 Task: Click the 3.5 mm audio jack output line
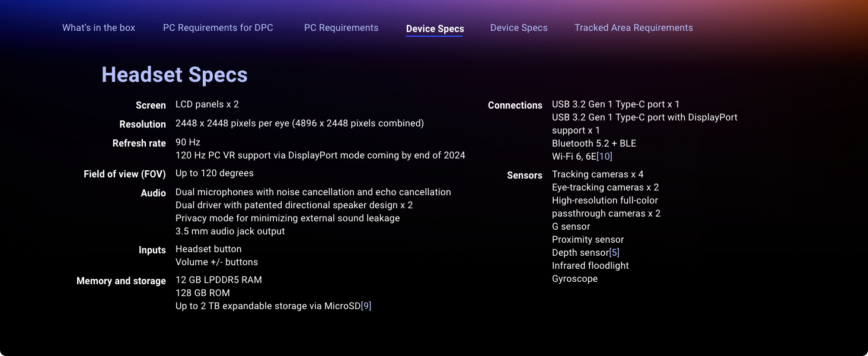click(x=230, y=231)
